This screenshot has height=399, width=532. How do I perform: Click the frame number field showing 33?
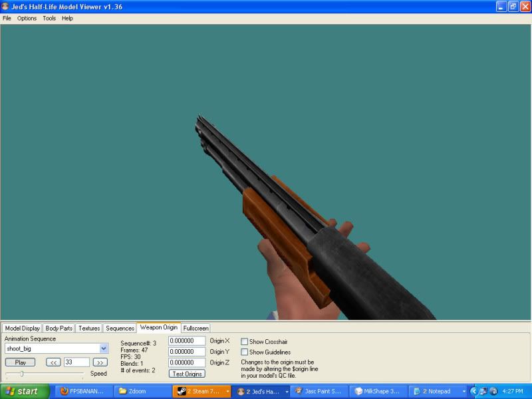tap(76, 362)
